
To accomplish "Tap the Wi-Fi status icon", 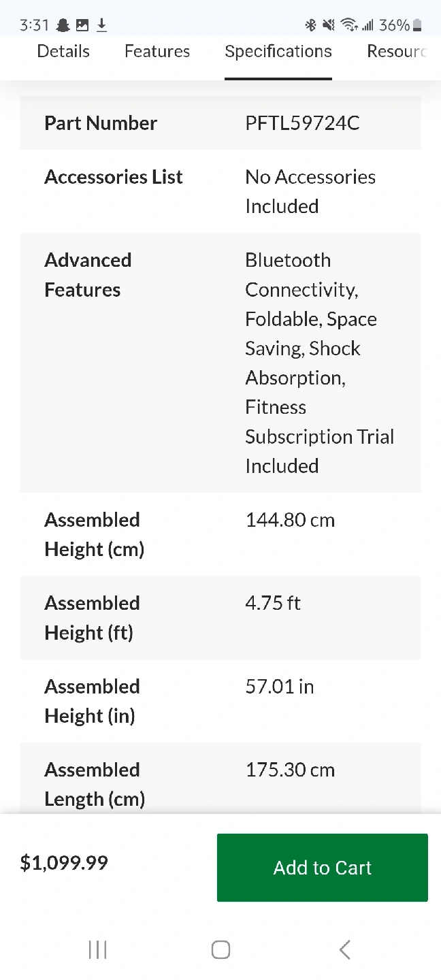I will [349, 26].
